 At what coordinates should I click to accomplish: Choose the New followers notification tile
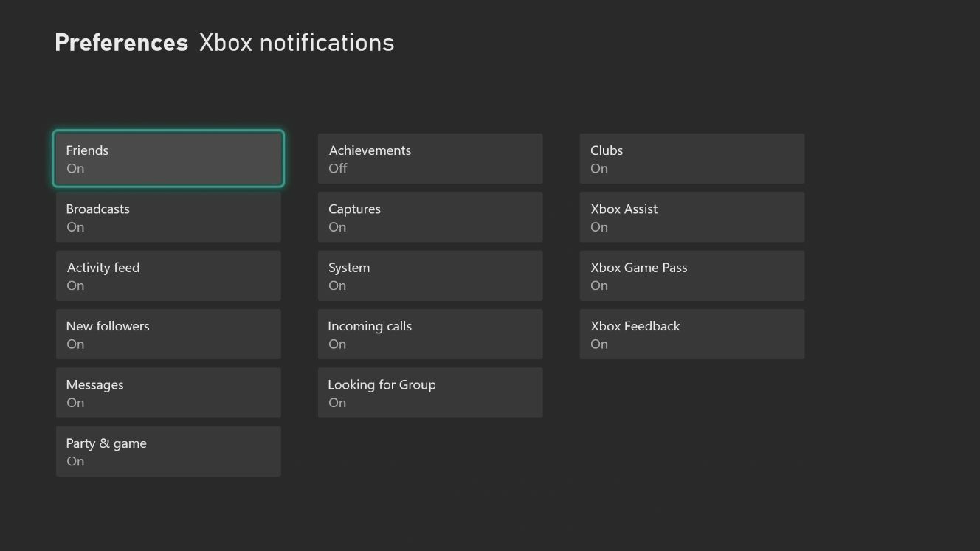point(168,334)
